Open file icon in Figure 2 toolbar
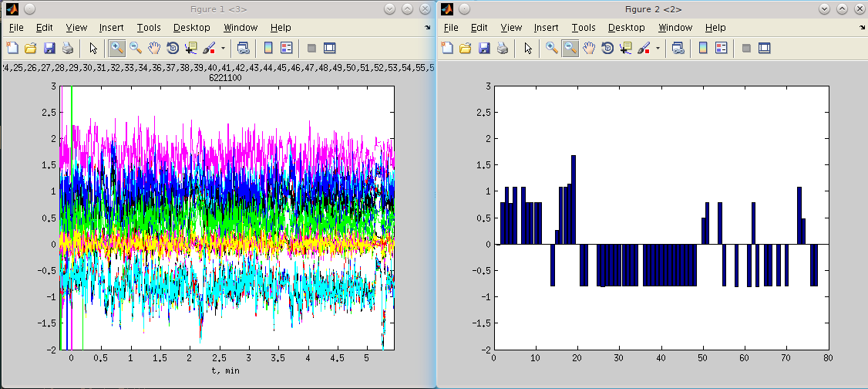 point(467,48)
